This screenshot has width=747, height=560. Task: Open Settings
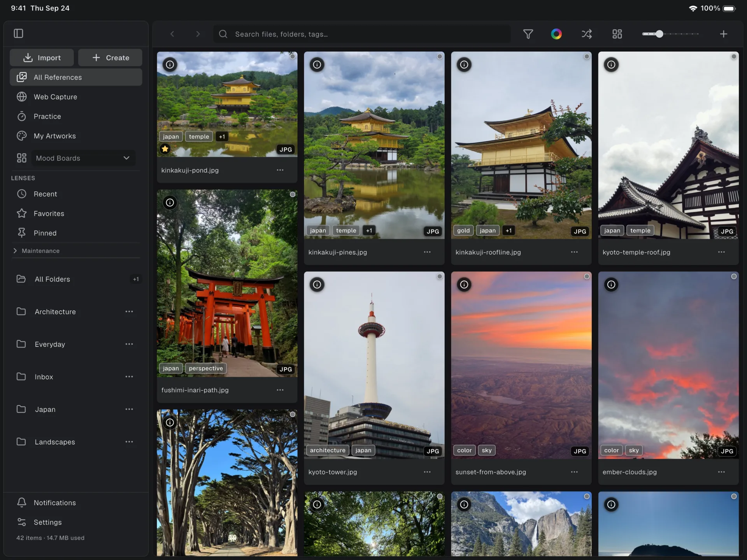76,522
